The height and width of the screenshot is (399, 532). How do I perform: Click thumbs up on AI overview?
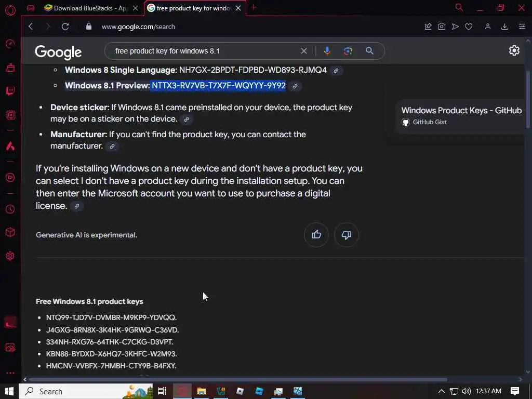(316, 234)
